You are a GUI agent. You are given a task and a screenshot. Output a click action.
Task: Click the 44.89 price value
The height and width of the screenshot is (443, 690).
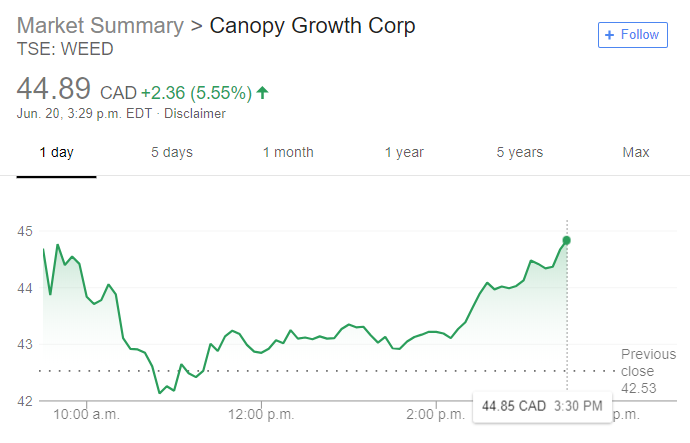tap(54, 88)
